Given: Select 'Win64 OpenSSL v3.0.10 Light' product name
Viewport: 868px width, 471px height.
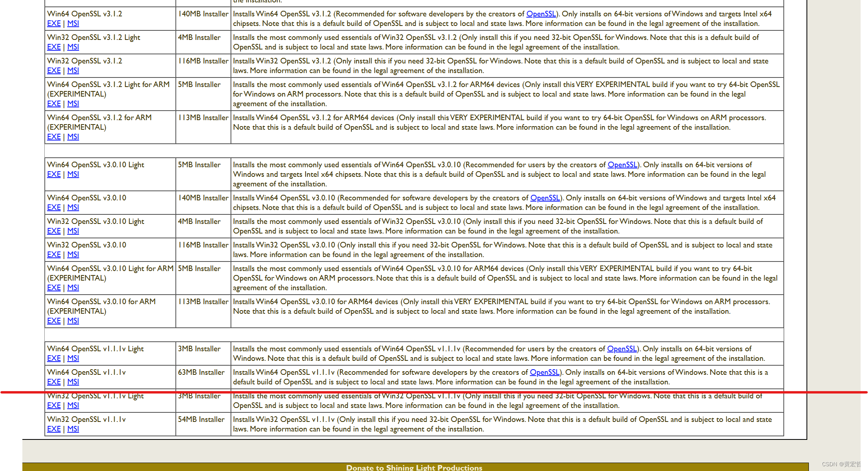Looking at the screenshot, I should (96, 165).
